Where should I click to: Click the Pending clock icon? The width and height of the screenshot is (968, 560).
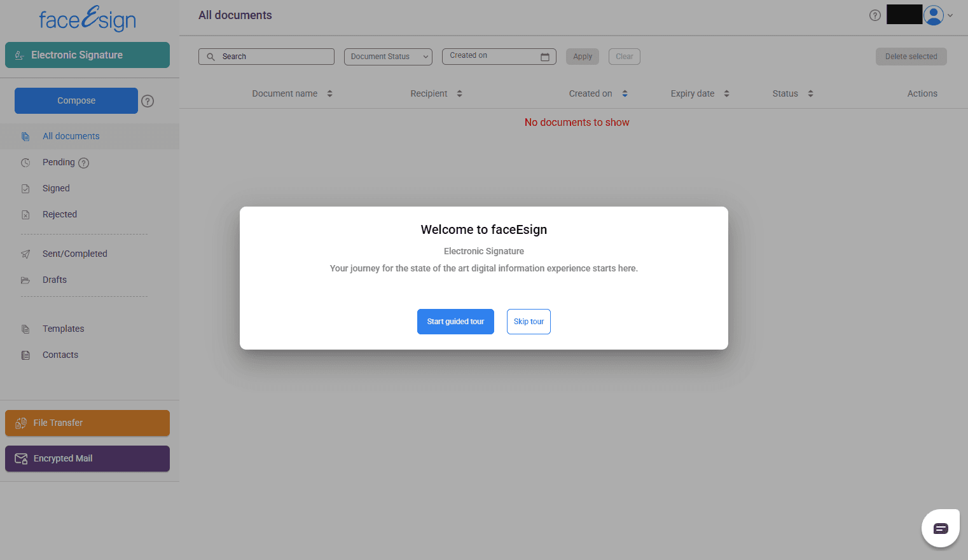click(x=25, y=163)
